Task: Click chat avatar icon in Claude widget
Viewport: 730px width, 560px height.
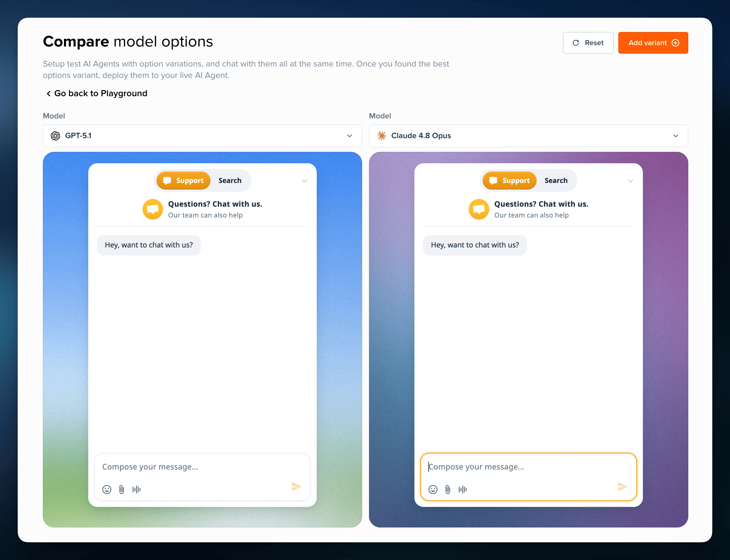Action: click(x=479, y=209)
